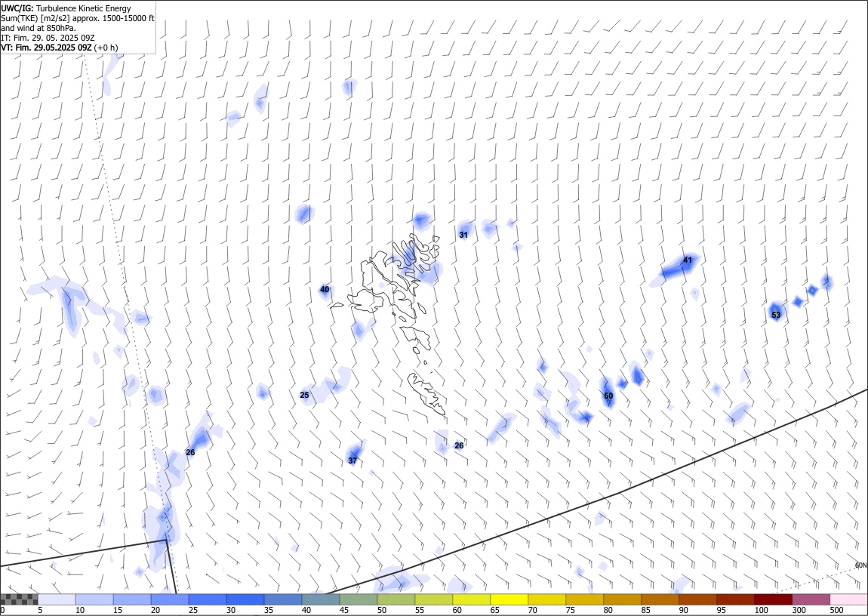This screenshot has width=868, height=616.
Task: Click the 'VT: Fim. 29.05.2025 09Z (+0 h)' line
Action: tap(59, 48)
